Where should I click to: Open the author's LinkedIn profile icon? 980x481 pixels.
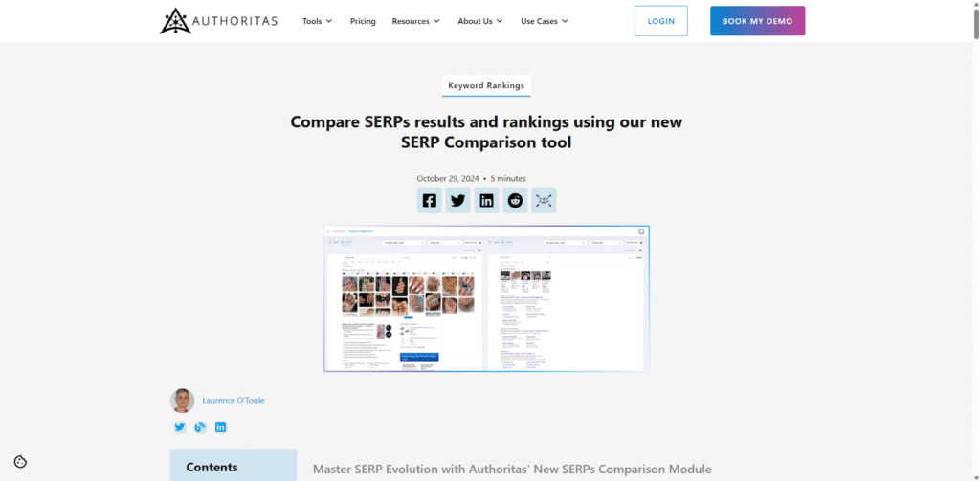pos(221,427)
